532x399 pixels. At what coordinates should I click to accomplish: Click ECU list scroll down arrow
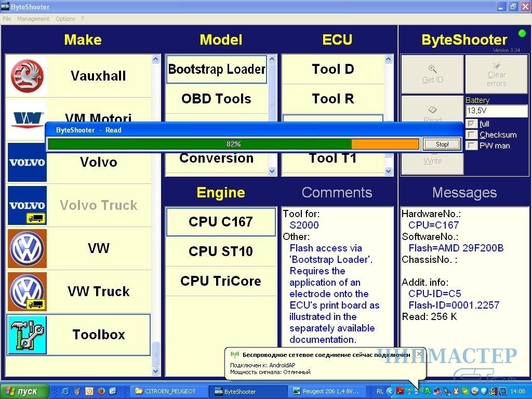tap(389, 171)
